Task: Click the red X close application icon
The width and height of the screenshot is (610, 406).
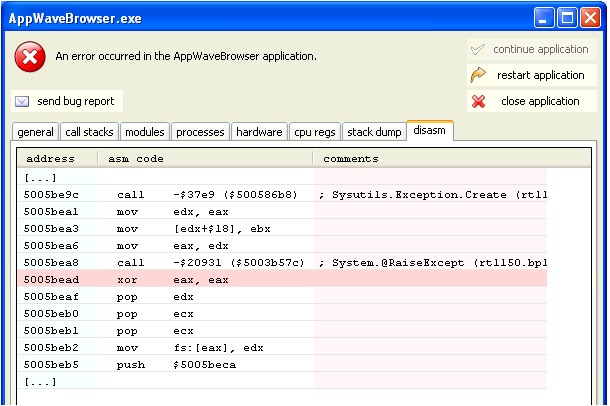Action: 478,102
